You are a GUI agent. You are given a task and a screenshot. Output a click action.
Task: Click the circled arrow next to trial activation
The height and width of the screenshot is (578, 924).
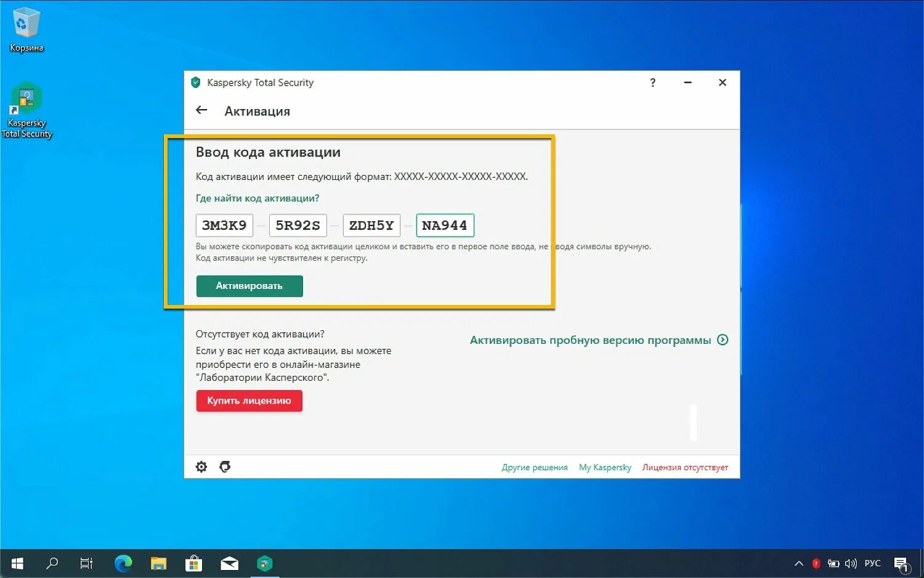point(723,340)
